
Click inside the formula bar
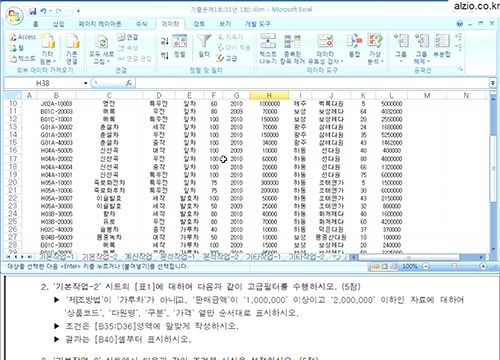[312, 83]
